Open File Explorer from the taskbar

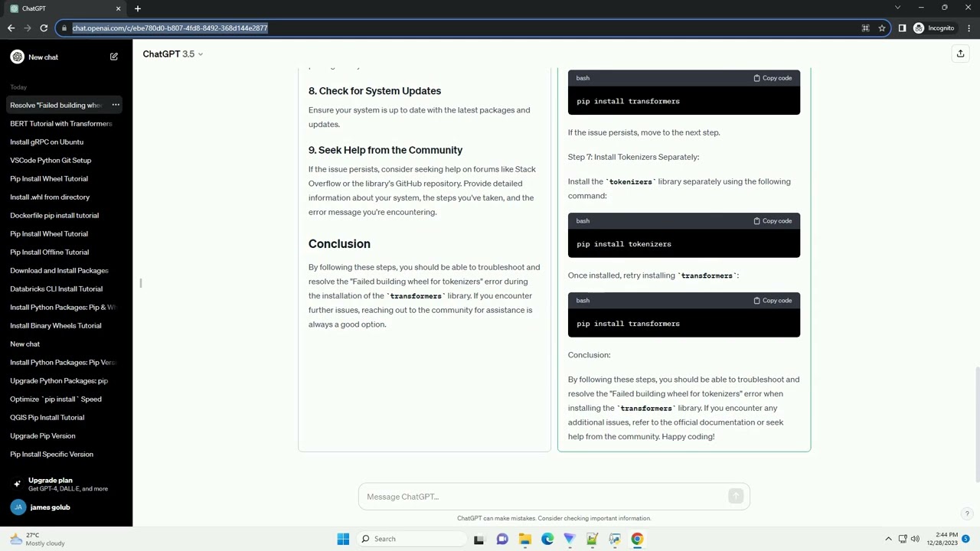click(x=524, y=539)
